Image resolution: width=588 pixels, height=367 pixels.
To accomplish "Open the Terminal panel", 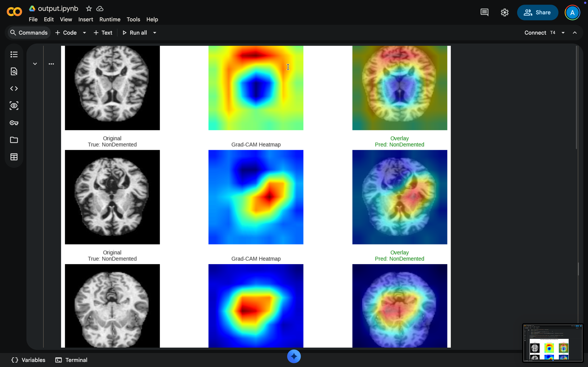I will coord(71,360).
